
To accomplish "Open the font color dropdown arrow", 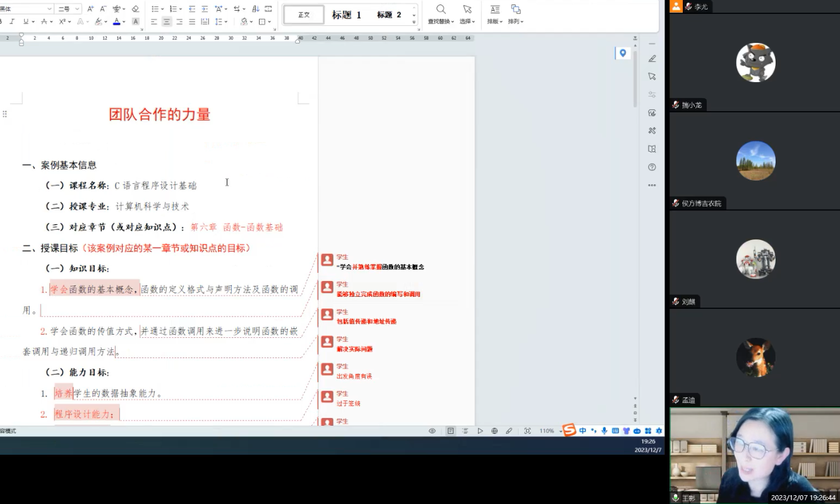I will click(x=124, y=21).
